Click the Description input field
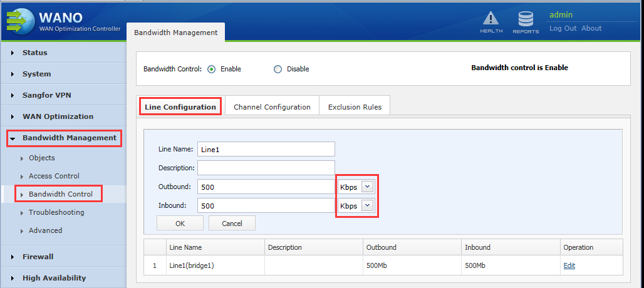The height and width of the screenshot is (288, 644). tap(266, 168)
